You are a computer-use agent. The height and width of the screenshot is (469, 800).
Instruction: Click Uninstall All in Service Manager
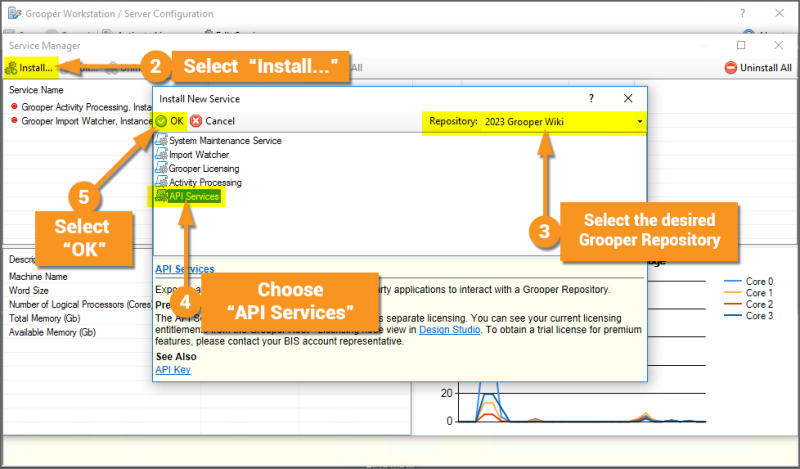click(x=758, y=67)
